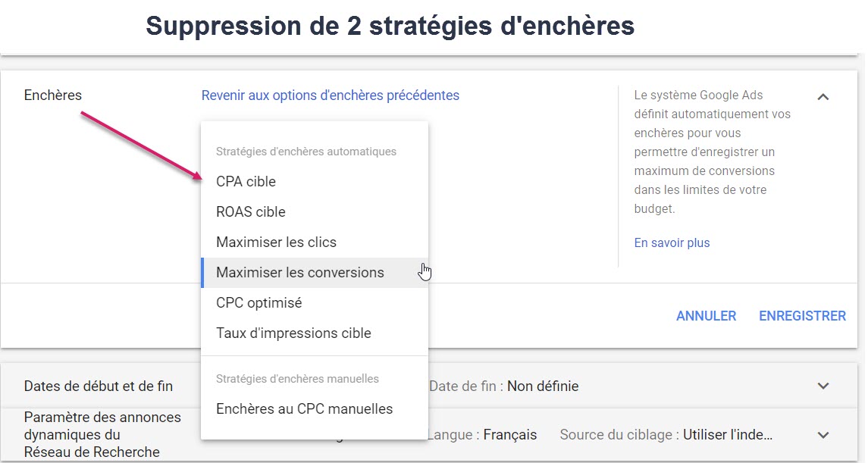The image size is (868, 463).
Task: Click the "En savoir plus" link
Action: [x=672, y=242]
